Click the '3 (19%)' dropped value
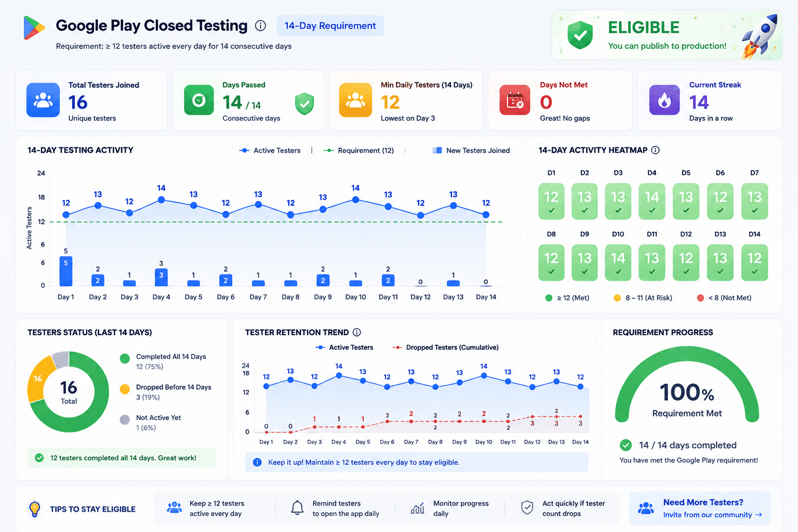Screen dimensions: 798x532 coord(148,397)
